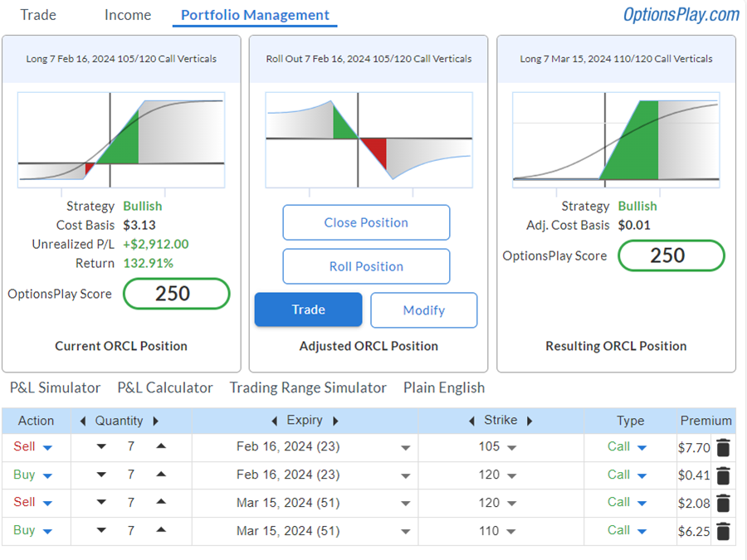This screenshot has width=747, height=560.
Task: Click the Modify button
Action: pos(423,310)
